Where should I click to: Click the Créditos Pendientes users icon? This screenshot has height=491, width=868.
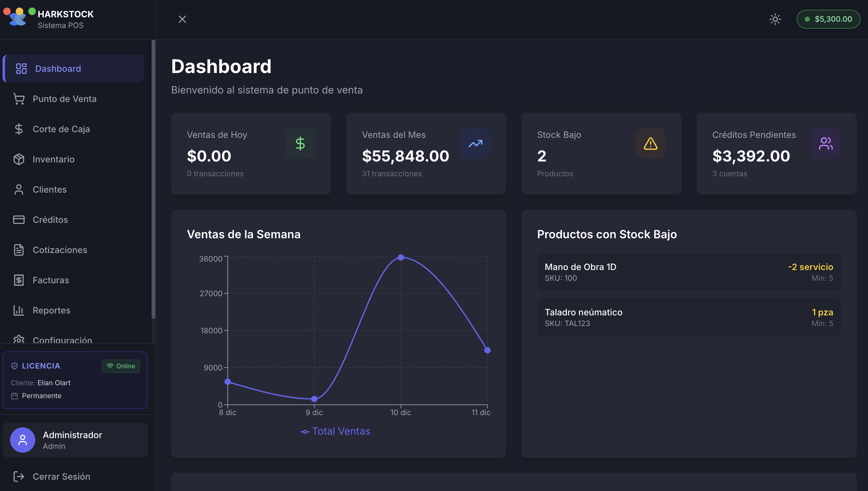click(x=826, y=144)
